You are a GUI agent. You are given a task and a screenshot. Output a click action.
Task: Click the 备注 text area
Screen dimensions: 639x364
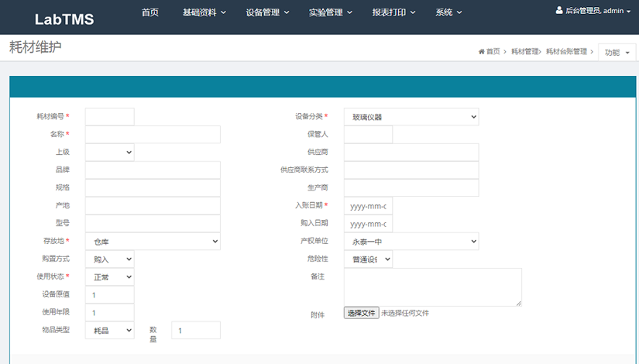(x=432, y=287)
